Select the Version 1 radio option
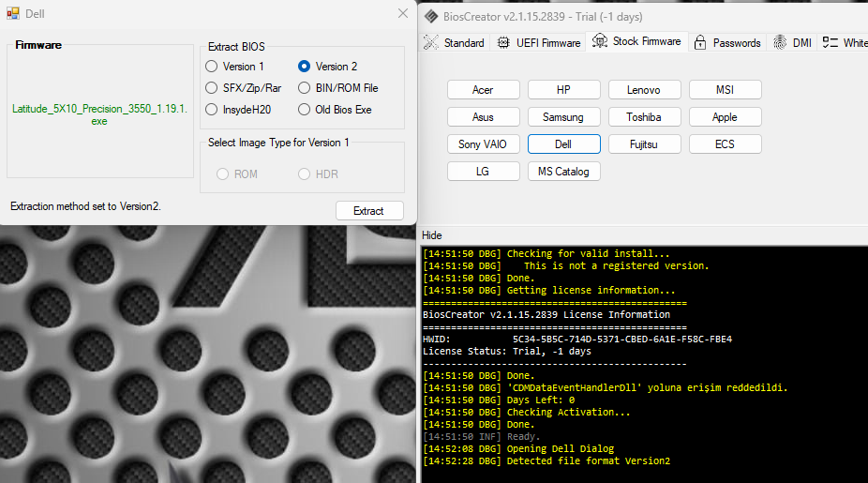The height and width of the screenshot is (483, 868). point(212,67)
